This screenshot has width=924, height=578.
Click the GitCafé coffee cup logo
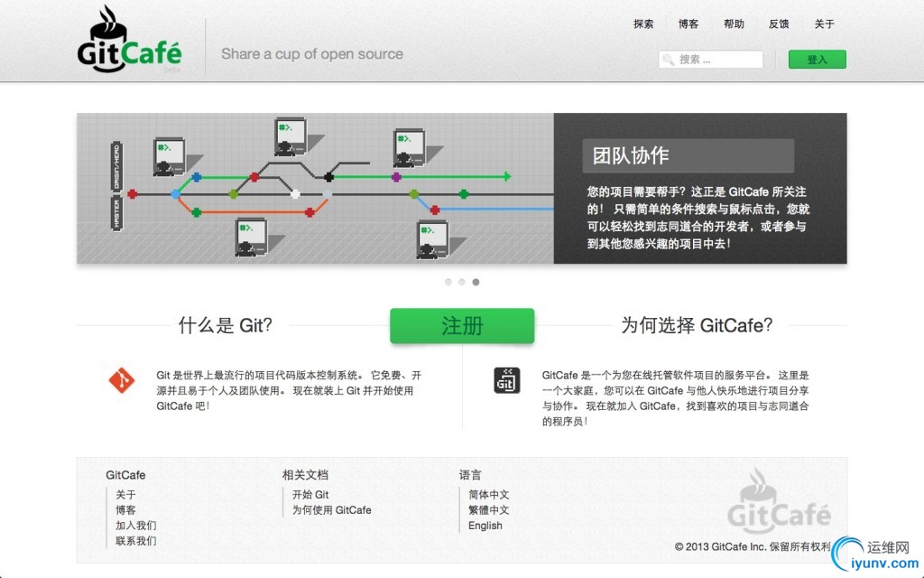(129, 40)
